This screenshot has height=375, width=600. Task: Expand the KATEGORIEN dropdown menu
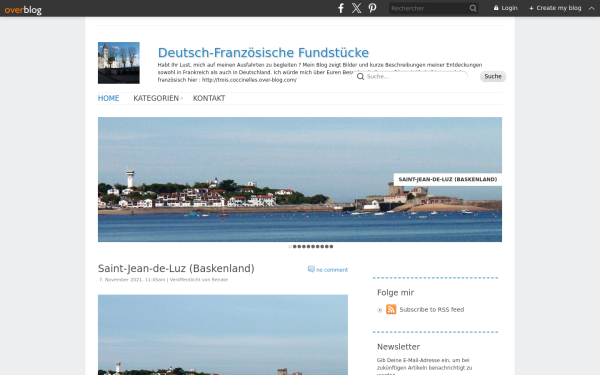click(158, 98)
